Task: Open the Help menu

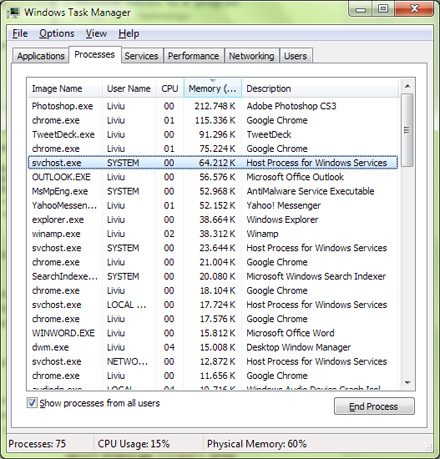Action: tap(129, 33)
